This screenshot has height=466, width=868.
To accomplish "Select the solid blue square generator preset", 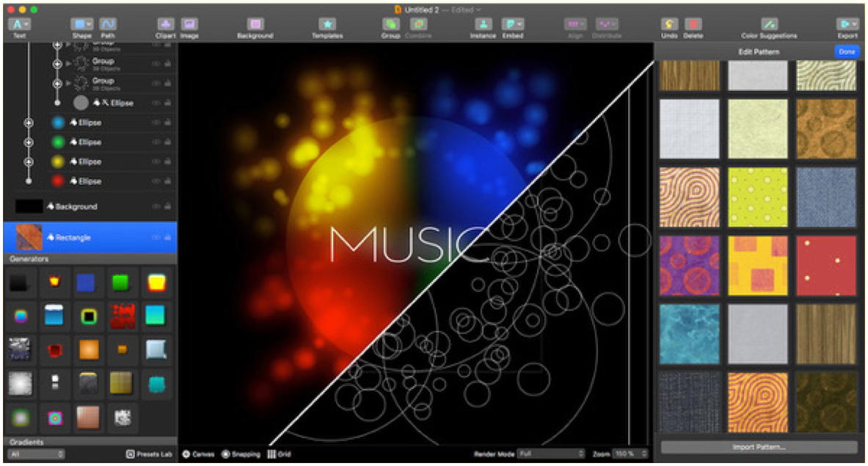I will click(86, 283).
